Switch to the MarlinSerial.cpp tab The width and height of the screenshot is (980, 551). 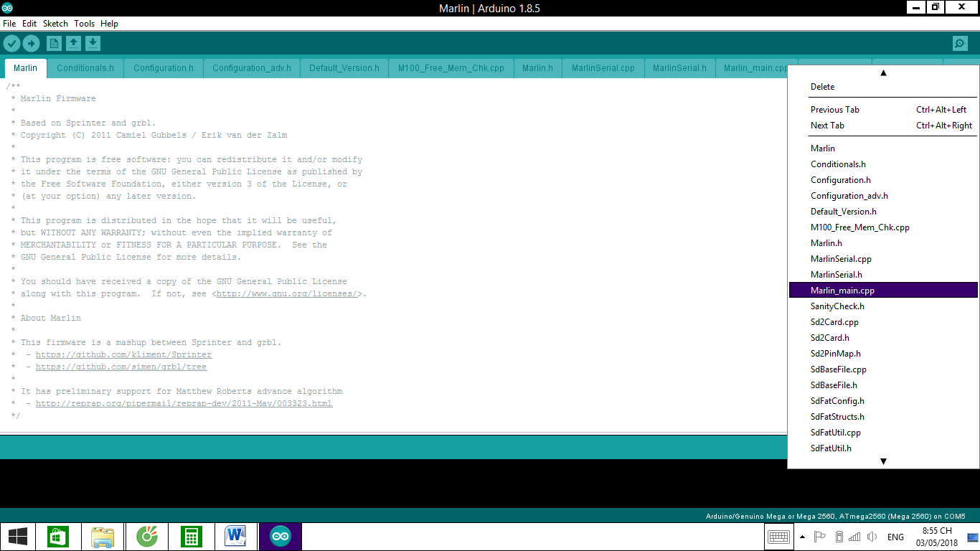point(603,68)
